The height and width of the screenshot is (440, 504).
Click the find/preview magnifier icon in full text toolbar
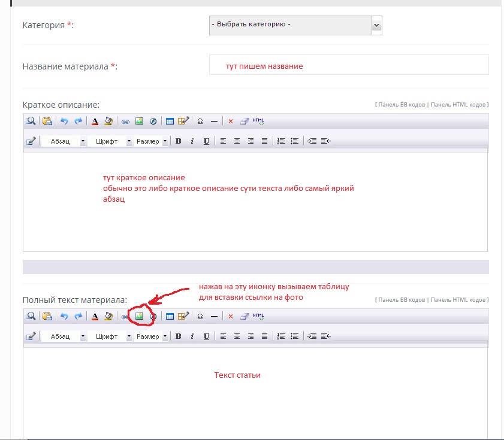(x=31, y=316)
